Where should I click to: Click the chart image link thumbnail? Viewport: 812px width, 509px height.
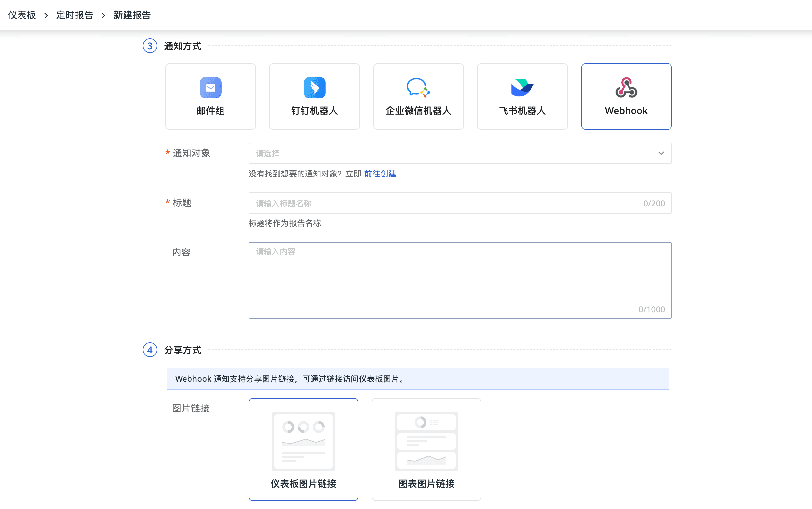(426, 441)
